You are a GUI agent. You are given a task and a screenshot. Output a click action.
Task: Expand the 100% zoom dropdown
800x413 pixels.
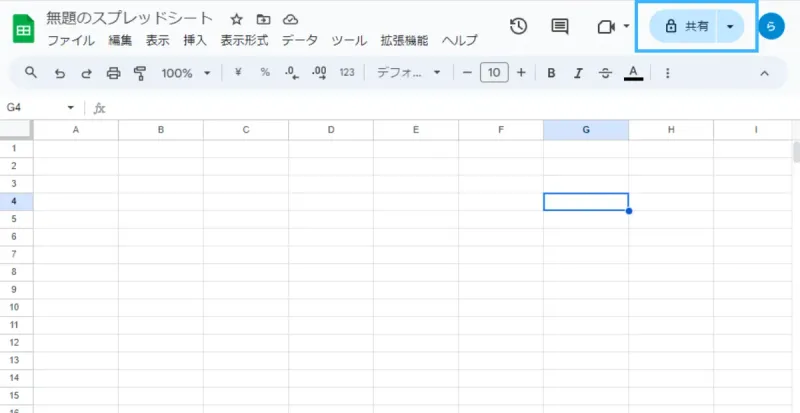(186, 73)
